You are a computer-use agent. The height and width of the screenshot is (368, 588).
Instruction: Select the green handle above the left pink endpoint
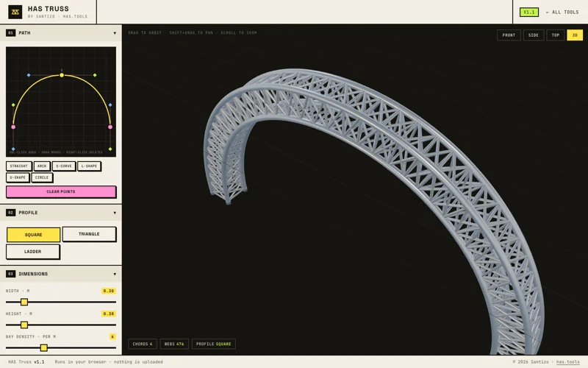tap(13, 105)
